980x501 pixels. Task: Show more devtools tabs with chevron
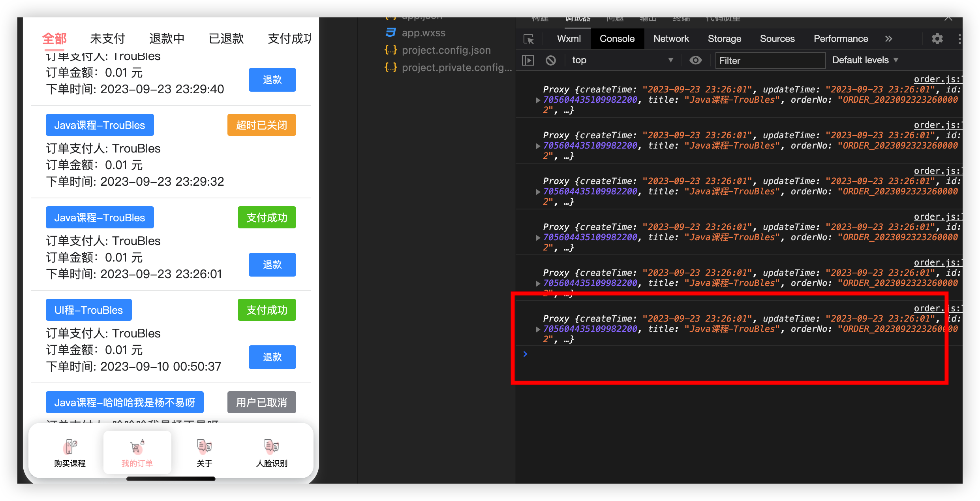click(888, 39)
